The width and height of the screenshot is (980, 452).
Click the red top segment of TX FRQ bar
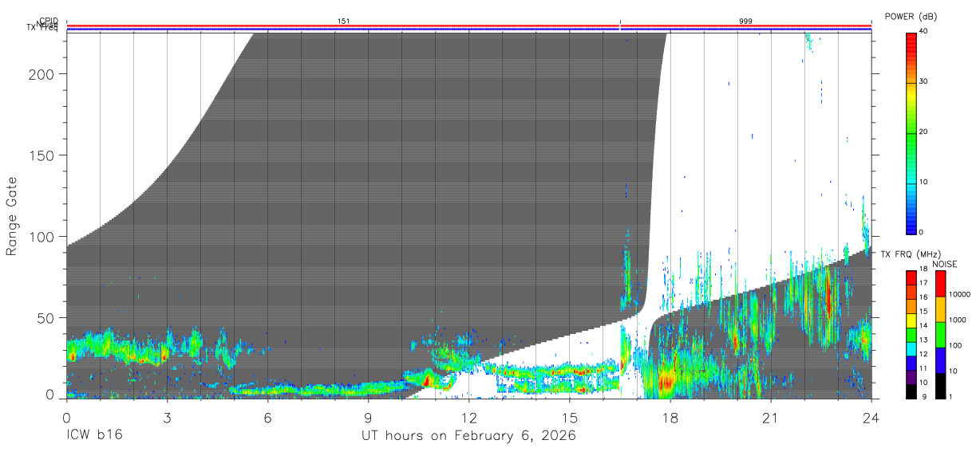[911, 278]
